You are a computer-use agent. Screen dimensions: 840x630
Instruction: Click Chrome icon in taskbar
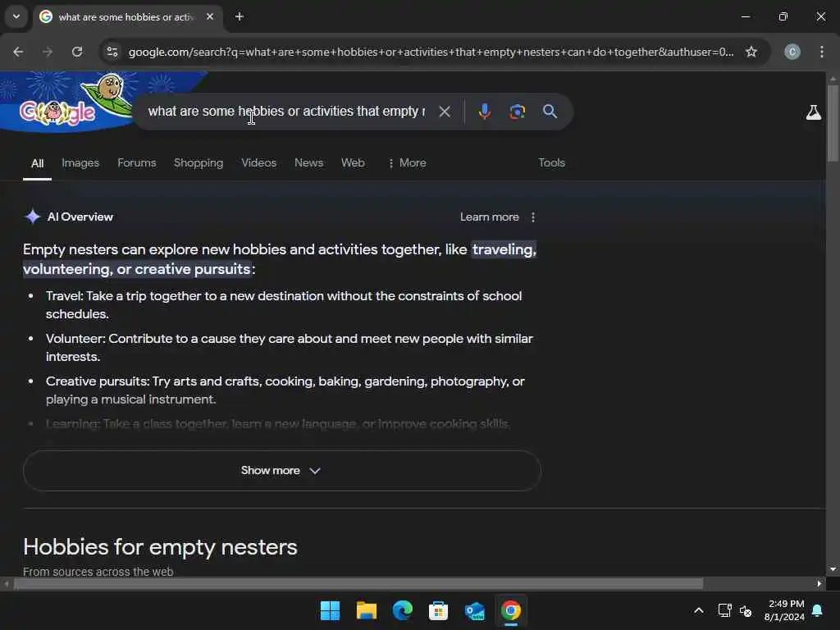point(510,610)
